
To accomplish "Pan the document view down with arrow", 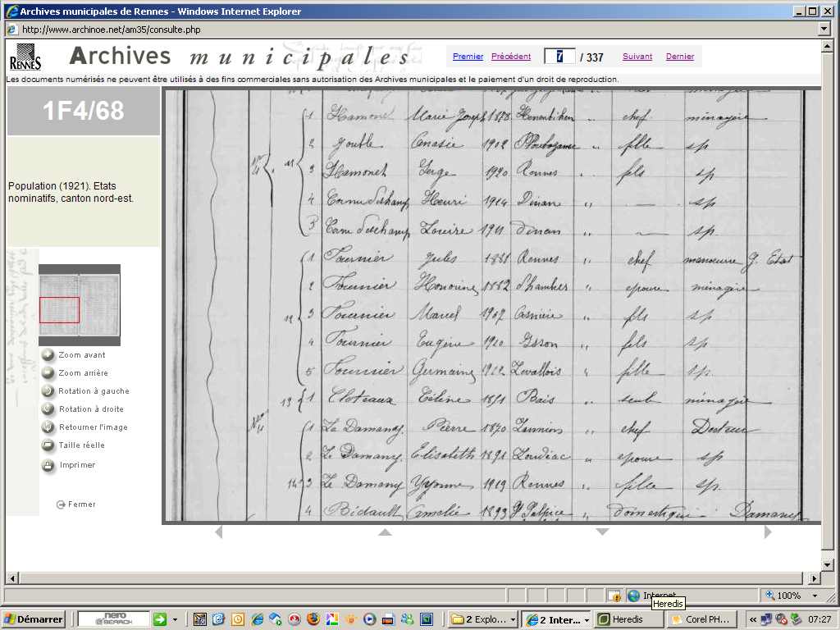I will [602, 532].
